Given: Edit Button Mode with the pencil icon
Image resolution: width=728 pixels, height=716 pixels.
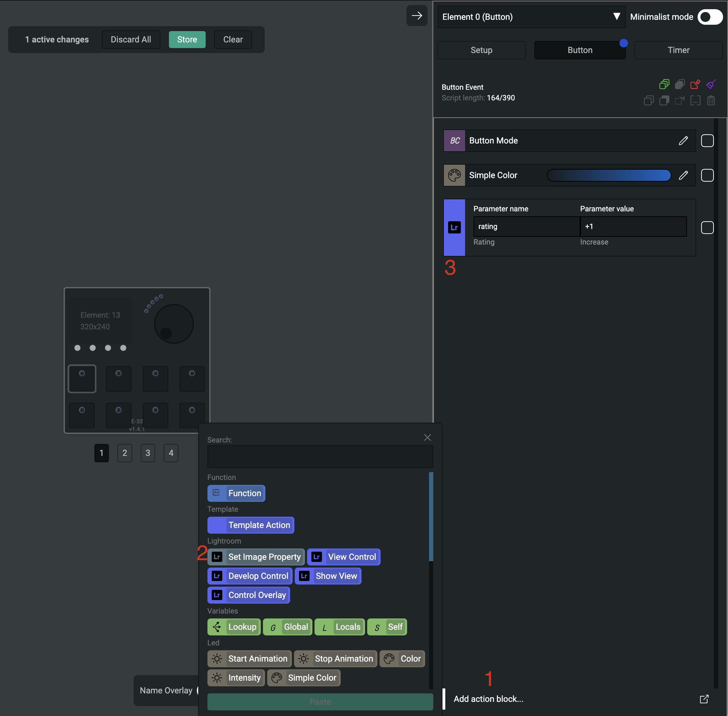Looking at the screenshot, I should click(683, 141).
